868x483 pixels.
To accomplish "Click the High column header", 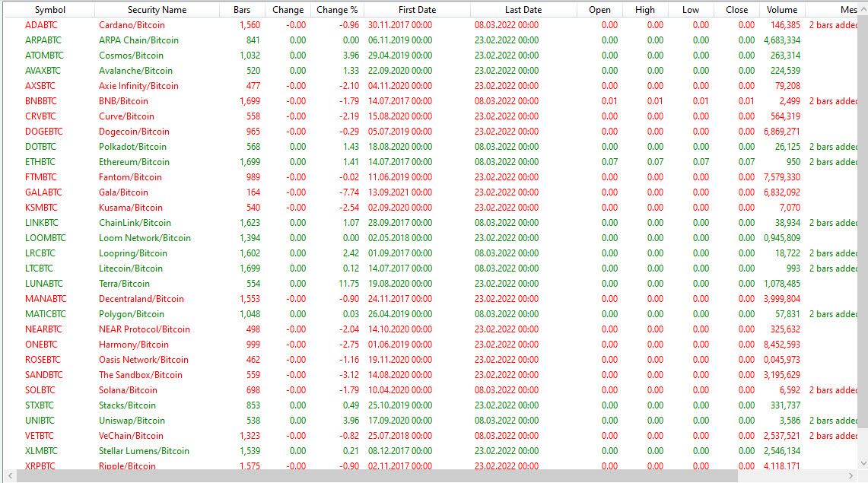I will [x=645, y=10].
